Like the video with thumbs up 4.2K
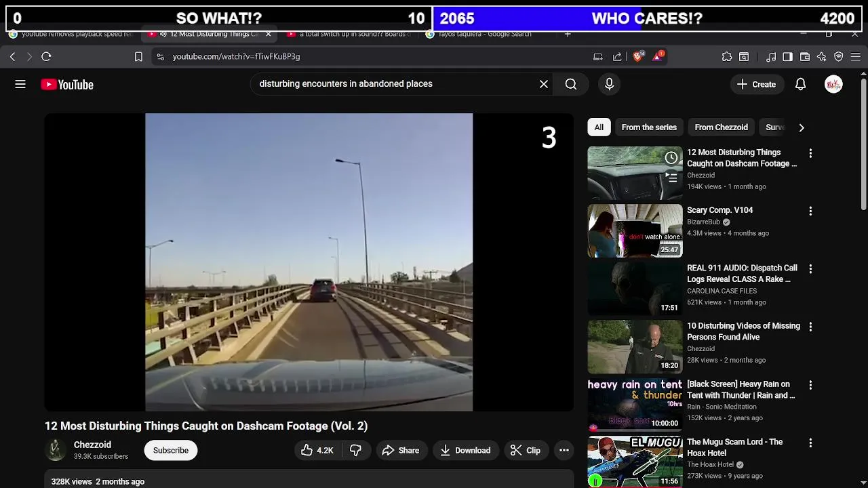 tap(317, 450)
